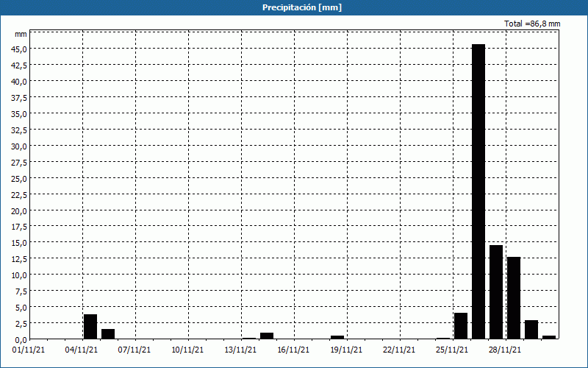Click the 17,5 y-axis label
Image resolution: width=588 pixels, height=368 pixels.
click(x=19, y=227)
